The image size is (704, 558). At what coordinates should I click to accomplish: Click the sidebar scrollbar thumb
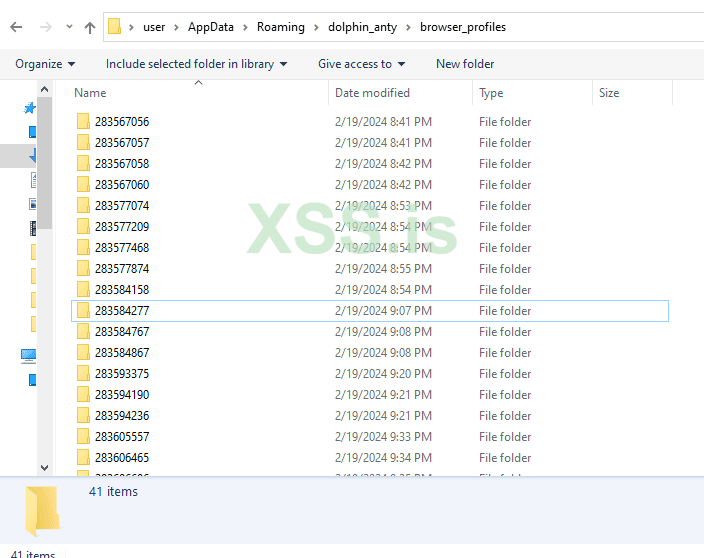(x=44, y=163)
